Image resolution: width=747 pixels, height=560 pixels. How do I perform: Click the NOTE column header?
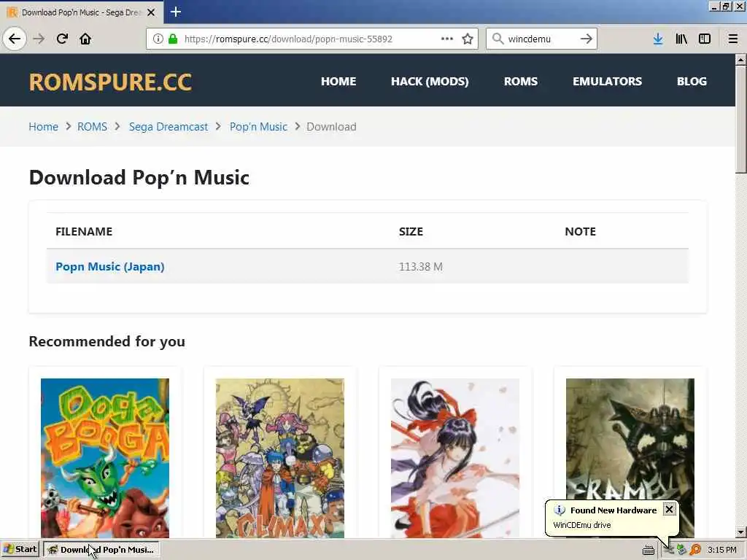580,231
